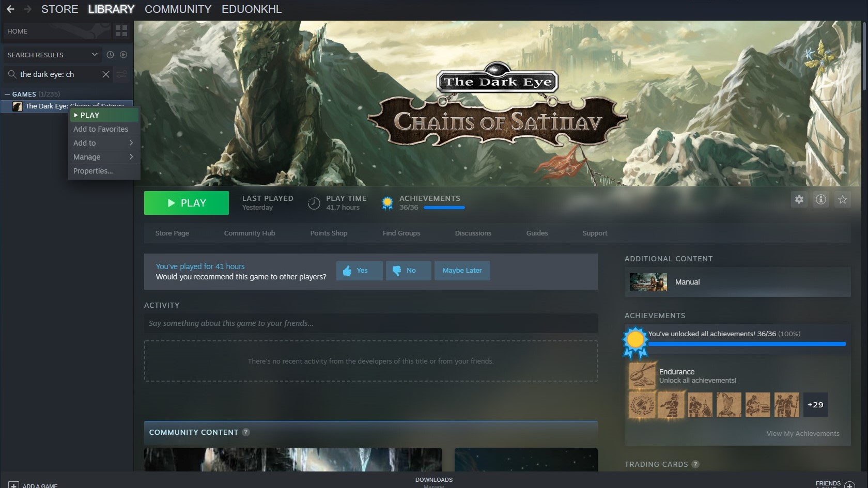Show game info icon

(x=821, y=199)
